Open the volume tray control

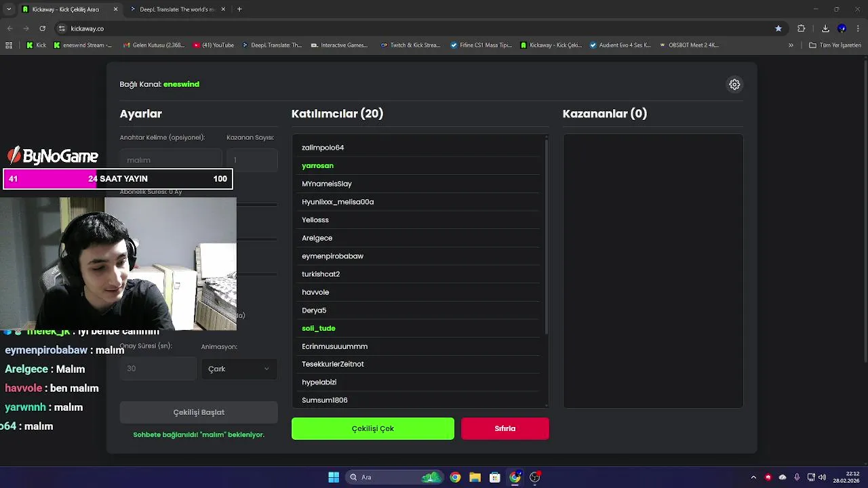(822, 477)
